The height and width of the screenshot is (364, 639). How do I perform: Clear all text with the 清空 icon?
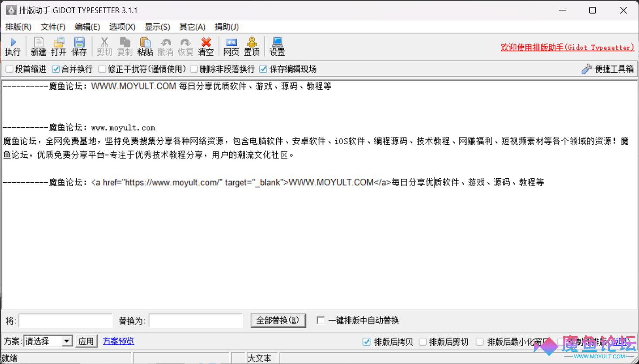pyautogui.click(x=206, y=47)
